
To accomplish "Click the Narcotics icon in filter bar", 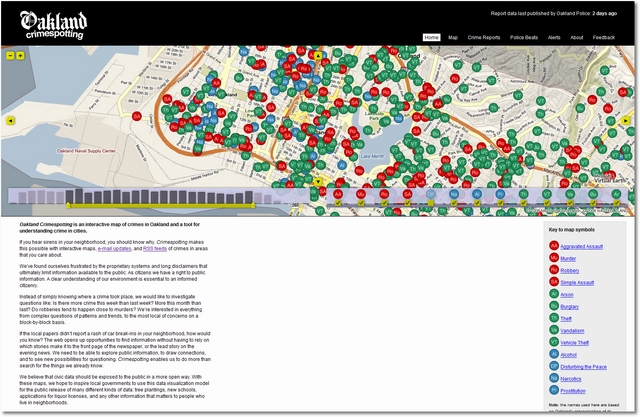I will [x=454, y=194].
